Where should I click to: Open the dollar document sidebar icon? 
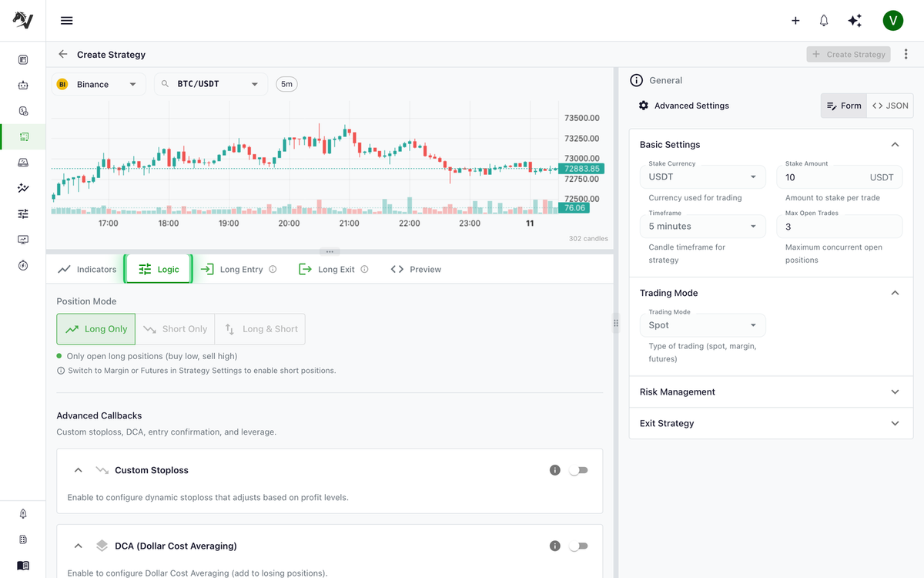tap(23, 111)
